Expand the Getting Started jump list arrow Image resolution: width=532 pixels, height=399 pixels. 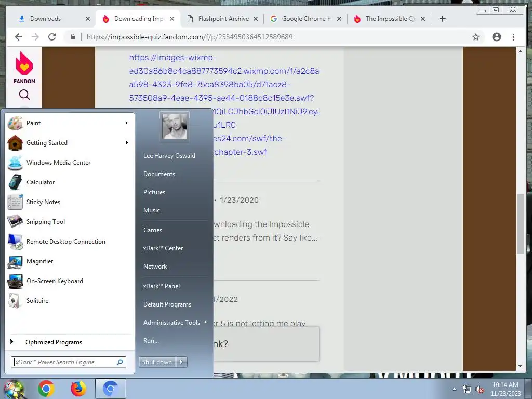coord(127,143)
